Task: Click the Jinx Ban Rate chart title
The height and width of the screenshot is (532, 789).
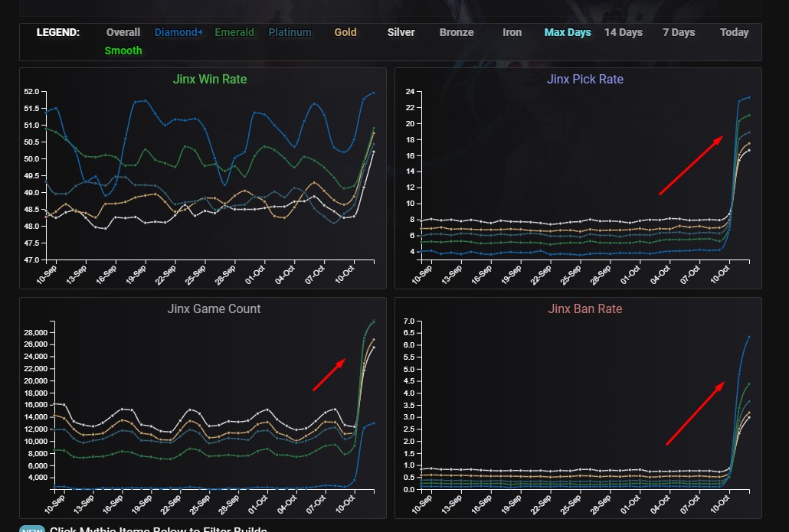Action: click(584, 308)
